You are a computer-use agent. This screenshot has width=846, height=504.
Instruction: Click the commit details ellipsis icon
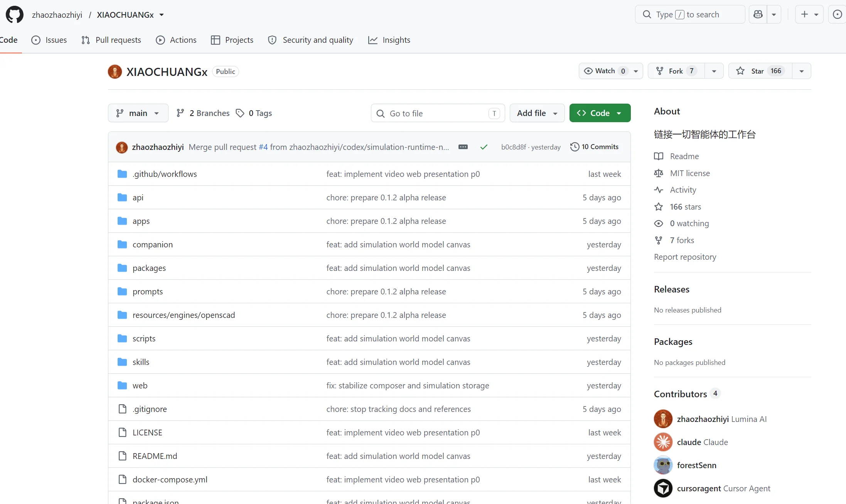tap(463, 147)
